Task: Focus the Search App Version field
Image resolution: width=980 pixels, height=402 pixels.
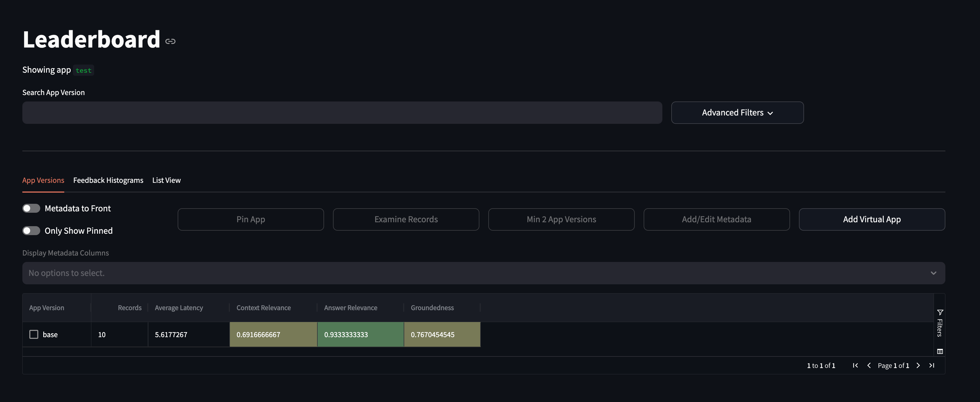Action: pyautogui.click(x=342, y=113)
